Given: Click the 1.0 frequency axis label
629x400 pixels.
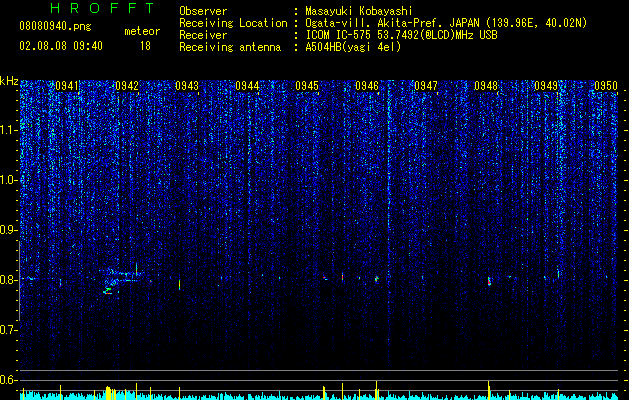Looking at the screenshot, I should click(x=9, y=180).
